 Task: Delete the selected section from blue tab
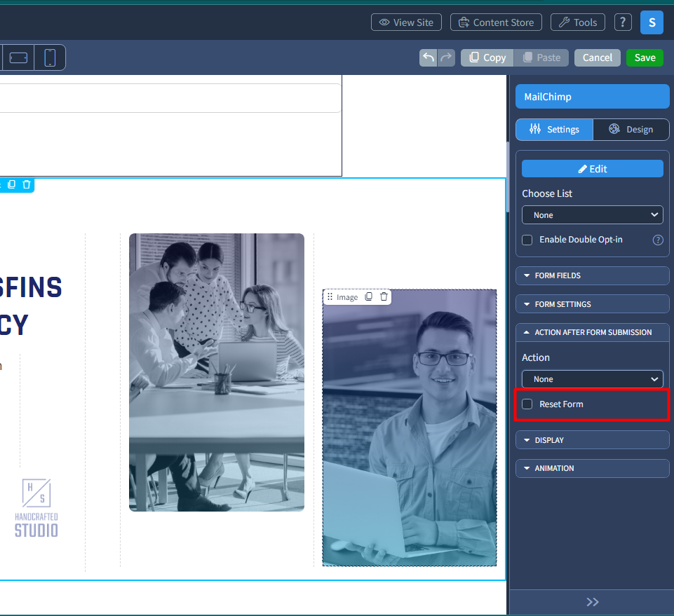(27, 184)
